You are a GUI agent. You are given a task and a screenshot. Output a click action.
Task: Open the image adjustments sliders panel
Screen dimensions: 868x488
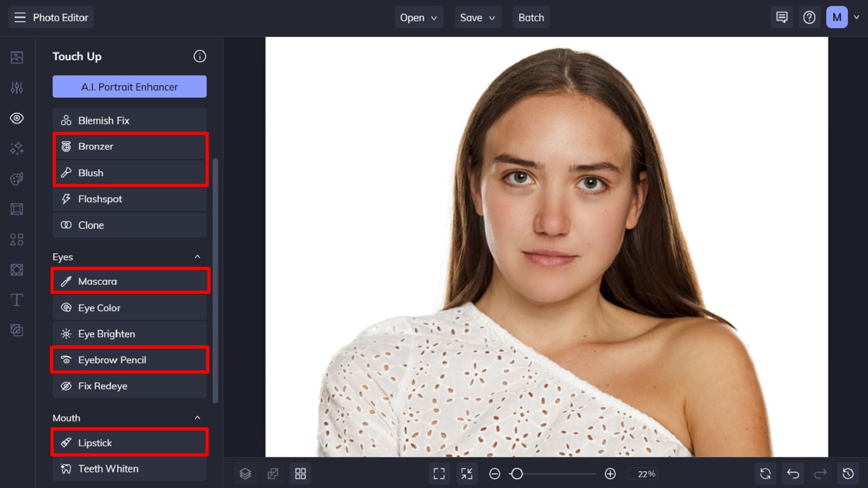(16, 87)
